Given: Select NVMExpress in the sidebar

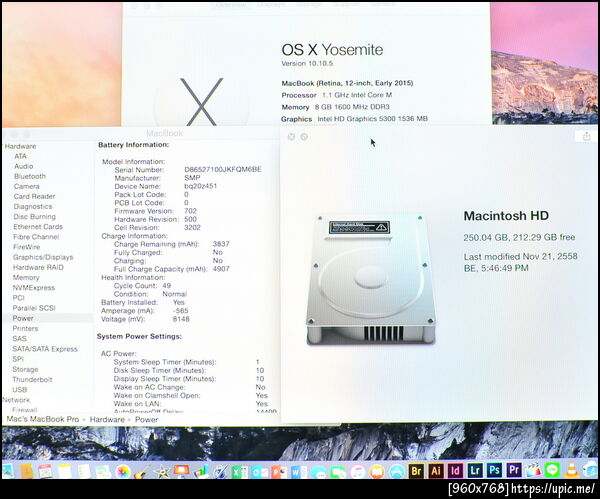Looking at the screenshot, I should click(34, 287).
